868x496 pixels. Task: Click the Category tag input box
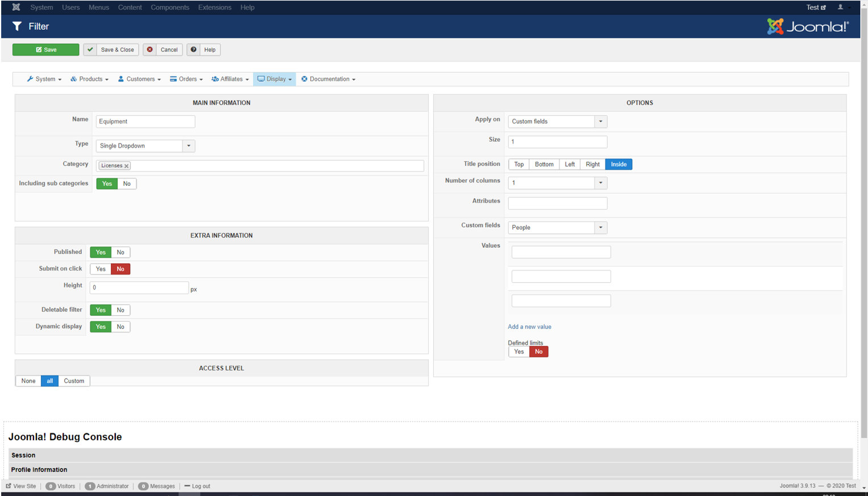pos(260,166)
